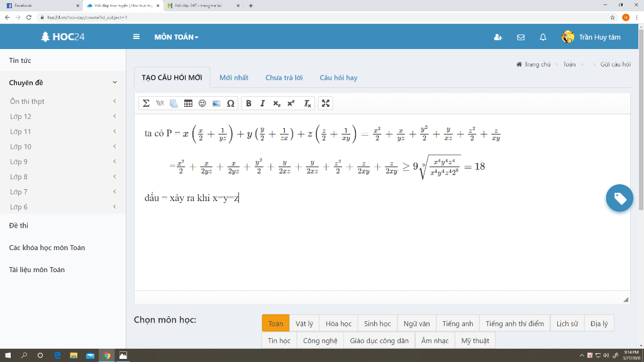Open messages envelope icon
Screen dimensions: 644x362
click(x=521, y=37)
